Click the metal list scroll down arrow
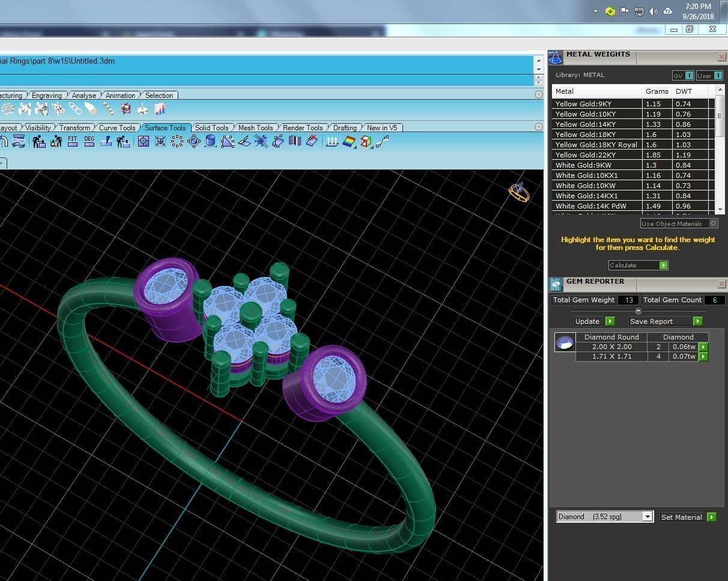728x581 pixels. pos(720,209)
